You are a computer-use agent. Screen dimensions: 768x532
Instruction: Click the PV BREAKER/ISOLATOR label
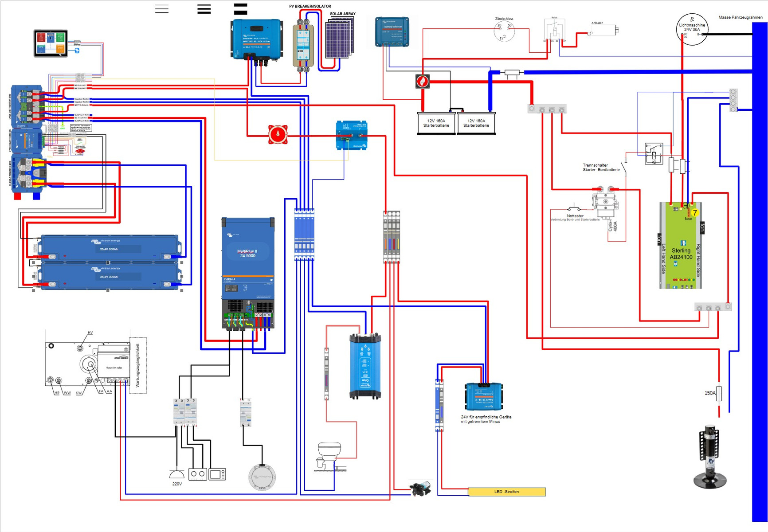tap(310, 6)
